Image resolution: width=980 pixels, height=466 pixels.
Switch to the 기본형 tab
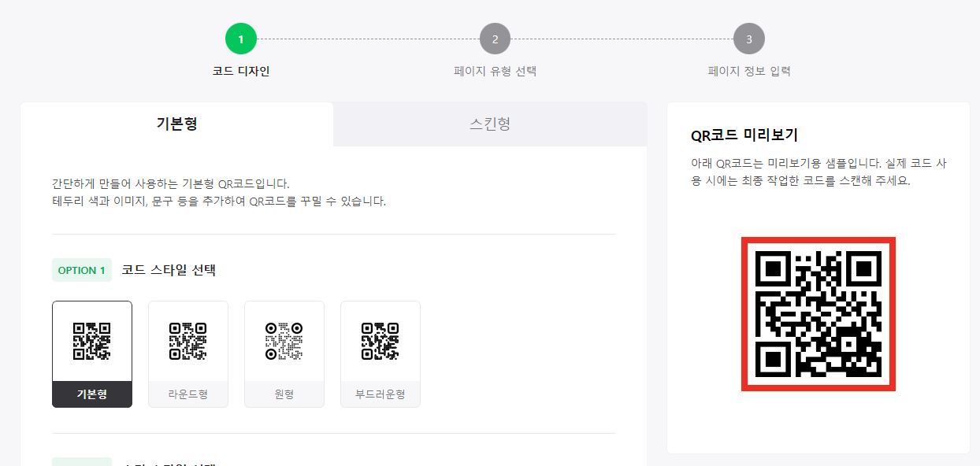pos(176,124)
